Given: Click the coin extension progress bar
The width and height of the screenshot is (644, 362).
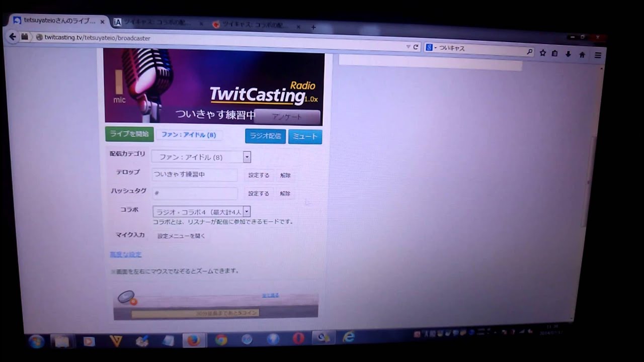Looking at the screenshot, I should [195, 313].
